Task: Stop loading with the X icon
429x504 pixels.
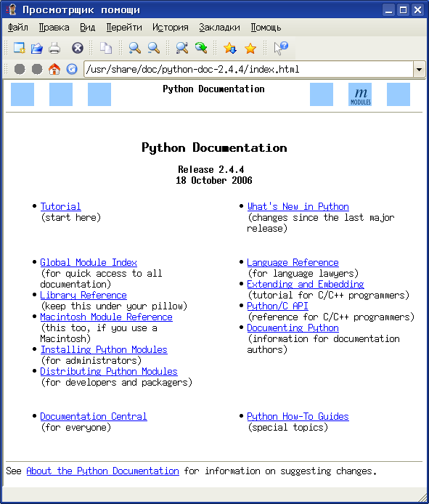Action: 78,48
